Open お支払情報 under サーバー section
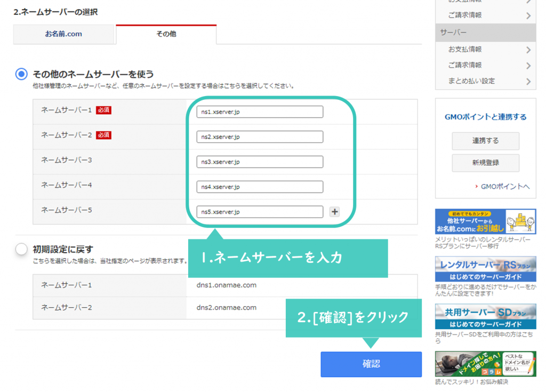 465,50
